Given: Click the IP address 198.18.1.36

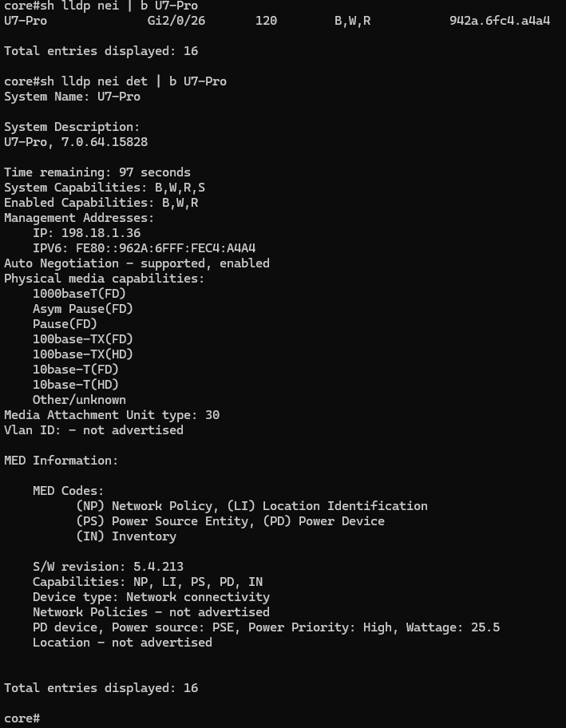Looking at the screenshot, I should [101, 233].
